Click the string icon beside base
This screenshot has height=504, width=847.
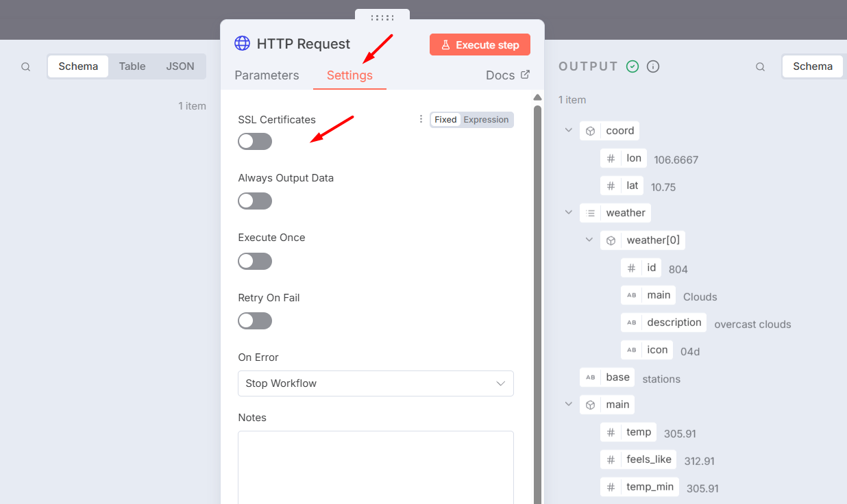click(x=590, y=377)
